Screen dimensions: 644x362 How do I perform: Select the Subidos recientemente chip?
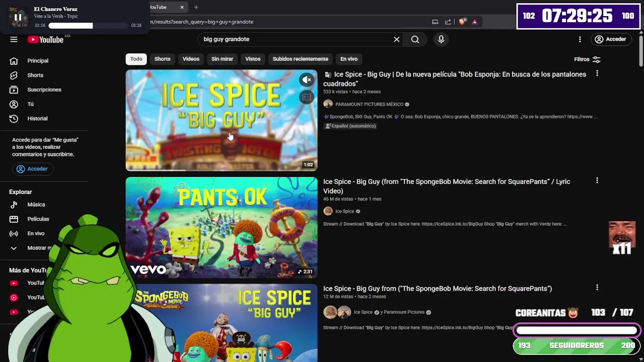pos(300,59)
